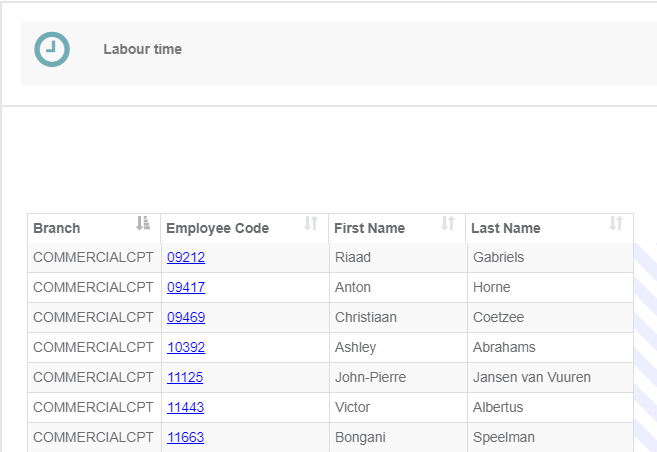This screenshot has width=657, height=452.
Task: Select the Speelman last name cell
Action: [504, 437]
